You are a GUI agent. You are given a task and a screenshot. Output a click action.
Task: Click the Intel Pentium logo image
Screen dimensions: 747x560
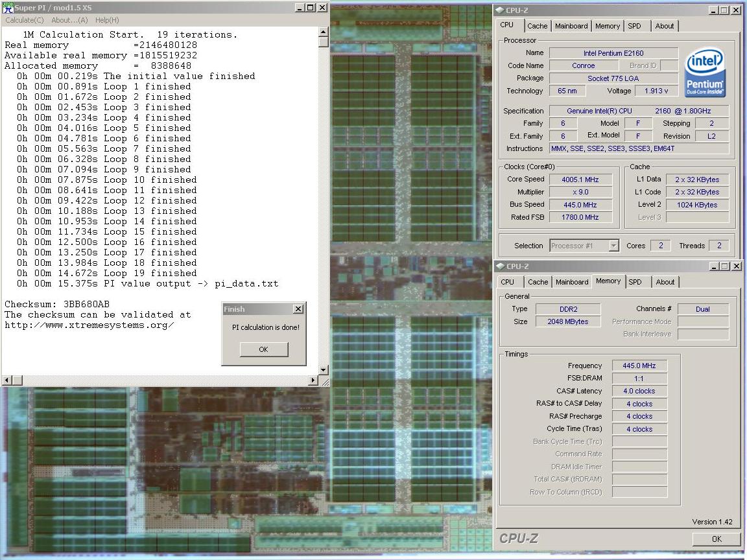(x=705, y=71)
